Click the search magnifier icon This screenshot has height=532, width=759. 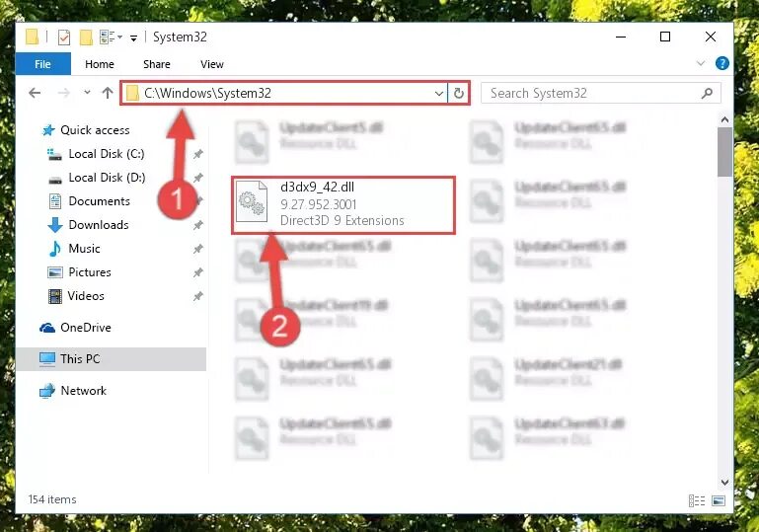pos(707,93)
